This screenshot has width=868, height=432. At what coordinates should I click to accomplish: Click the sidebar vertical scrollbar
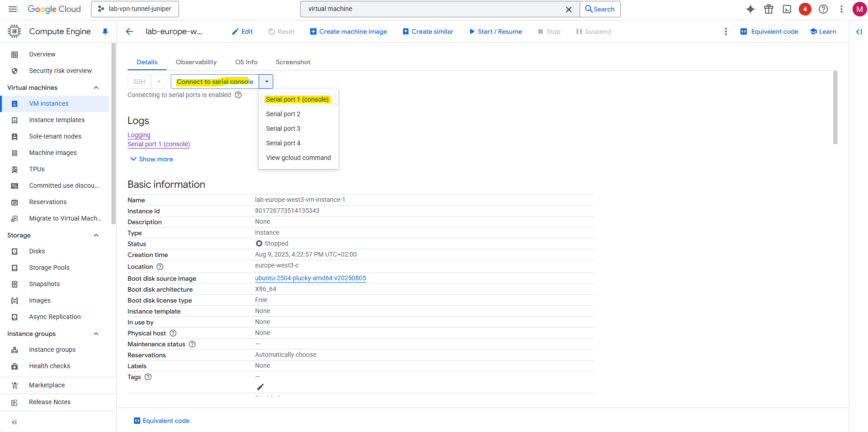[113, 134]
